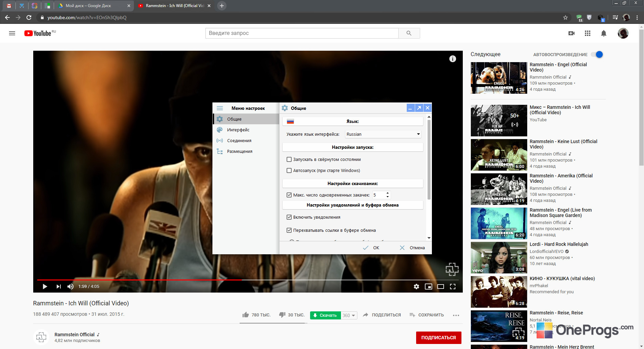Focus the YouTube search input field
644x349 pixels.
(302, 33)
